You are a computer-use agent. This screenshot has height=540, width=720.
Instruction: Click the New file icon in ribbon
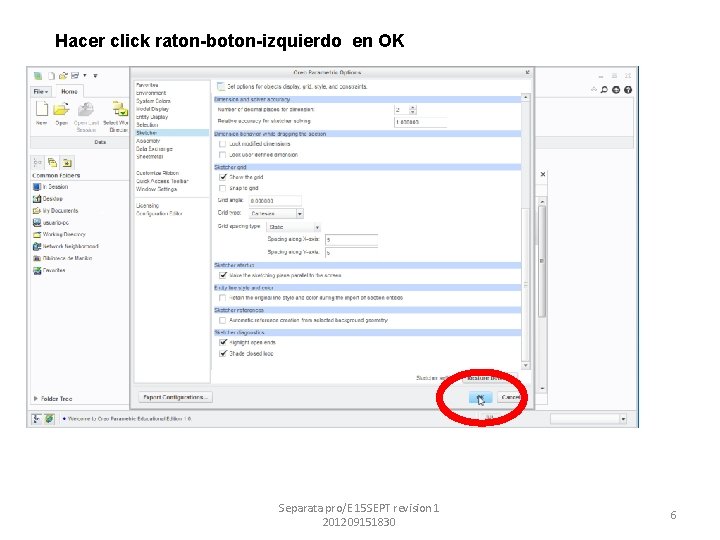(42, 109)
